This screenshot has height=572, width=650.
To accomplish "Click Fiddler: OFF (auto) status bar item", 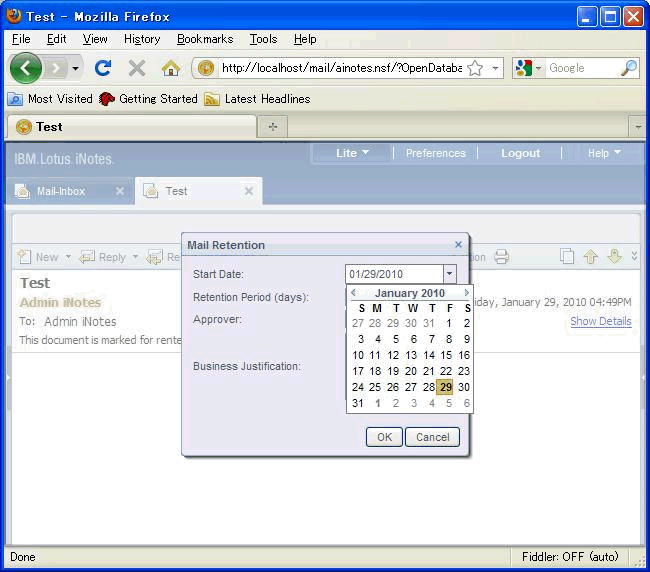I will (x=570, y=557).
